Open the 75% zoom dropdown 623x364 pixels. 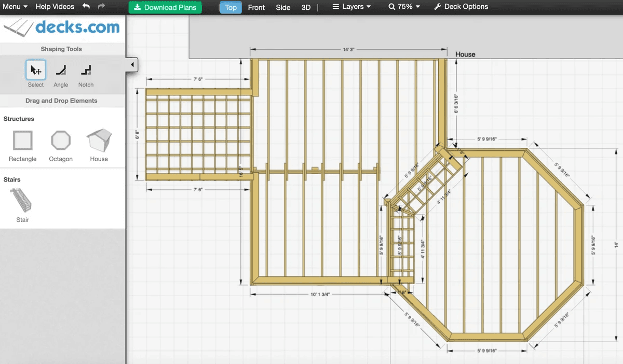[x=404, y=7]
